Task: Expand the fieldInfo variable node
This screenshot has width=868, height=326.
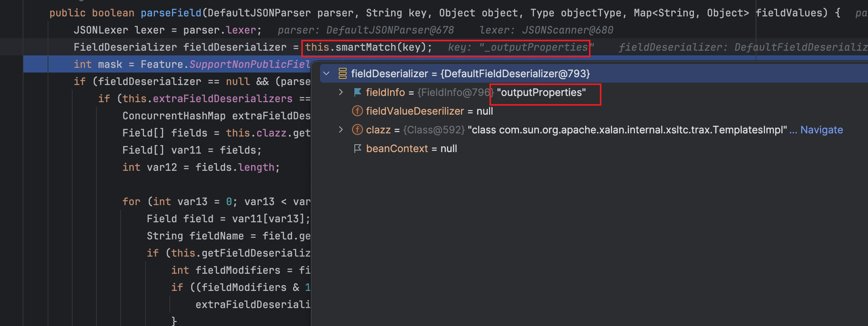Action: point(341,92)
